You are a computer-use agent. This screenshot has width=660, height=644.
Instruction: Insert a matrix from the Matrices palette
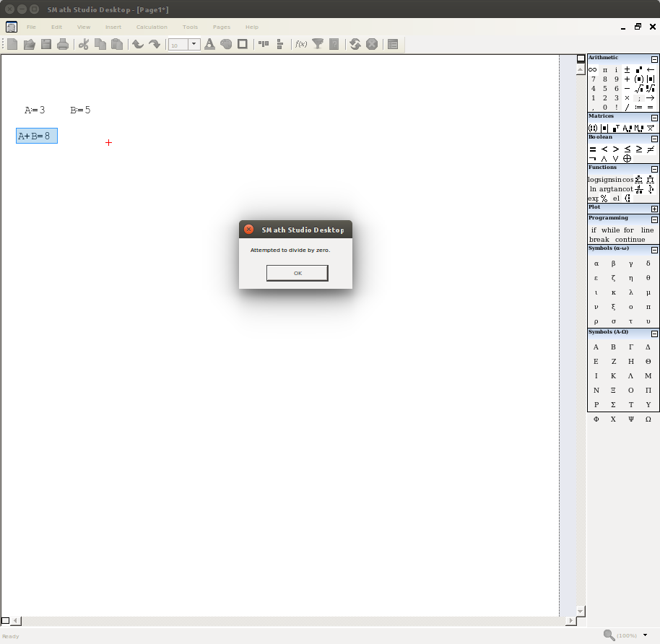pos(592,127)
